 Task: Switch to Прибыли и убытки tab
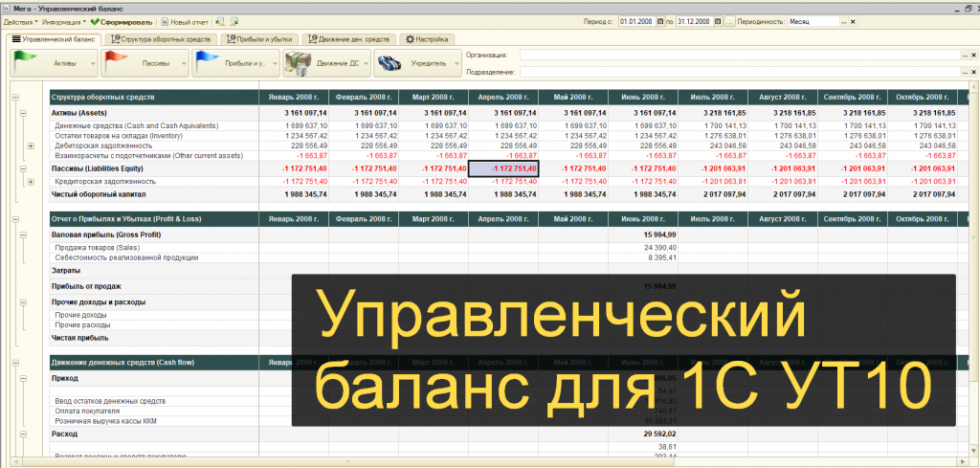(x=260, y=38)
